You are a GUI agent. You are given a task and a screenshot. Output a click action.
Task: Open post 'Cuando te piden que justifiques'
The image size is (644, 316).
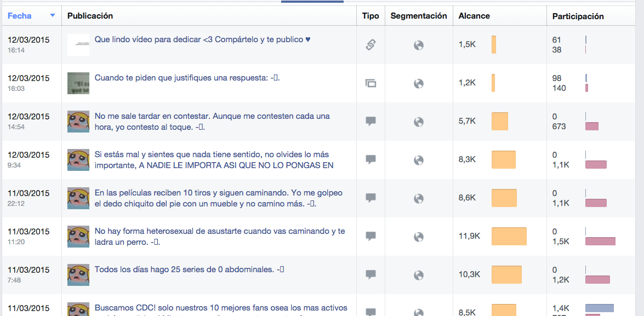coord(187,78)
